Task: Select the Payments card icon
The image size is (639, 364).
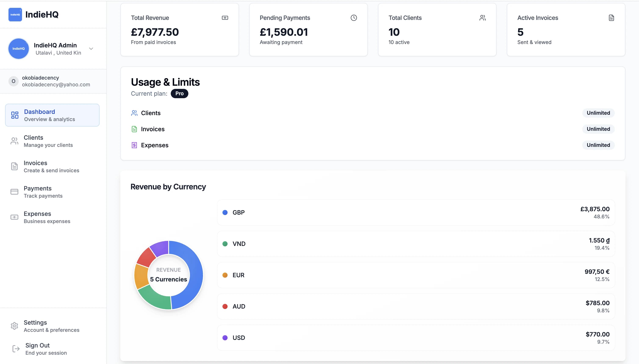Action: click(14, 192)
